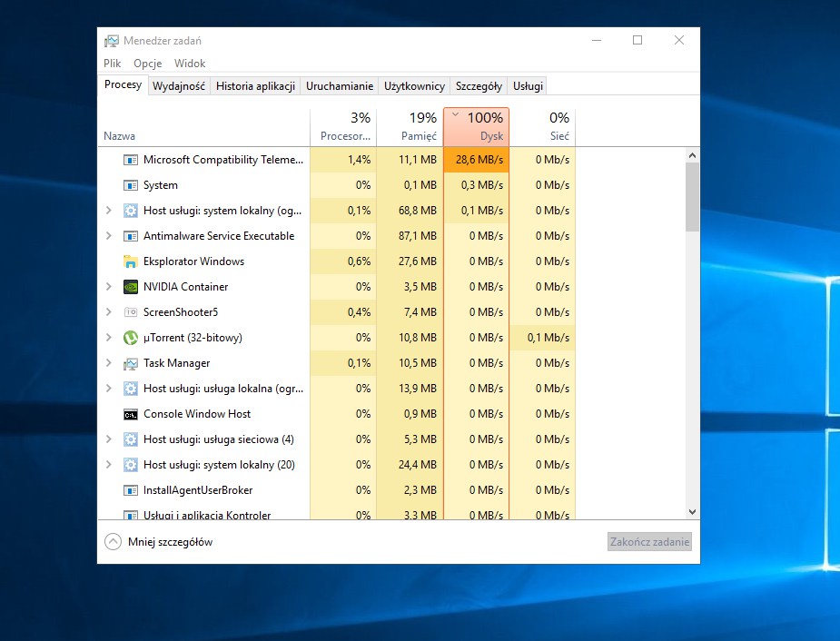The width and height of the screenshot is (840, 641).
Task: Click the µTorrent green icon
Action: (x=130, y=338)
